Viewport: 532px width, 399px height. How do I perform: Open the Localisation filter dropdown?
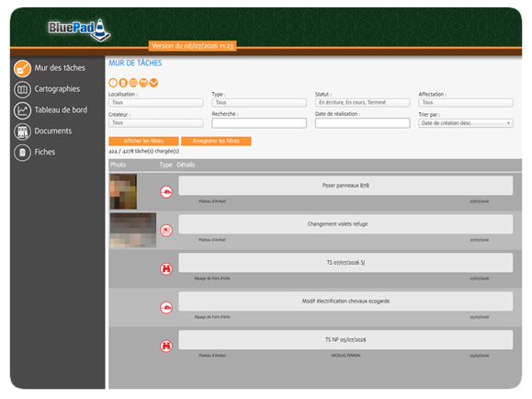[x=156, y=103]
